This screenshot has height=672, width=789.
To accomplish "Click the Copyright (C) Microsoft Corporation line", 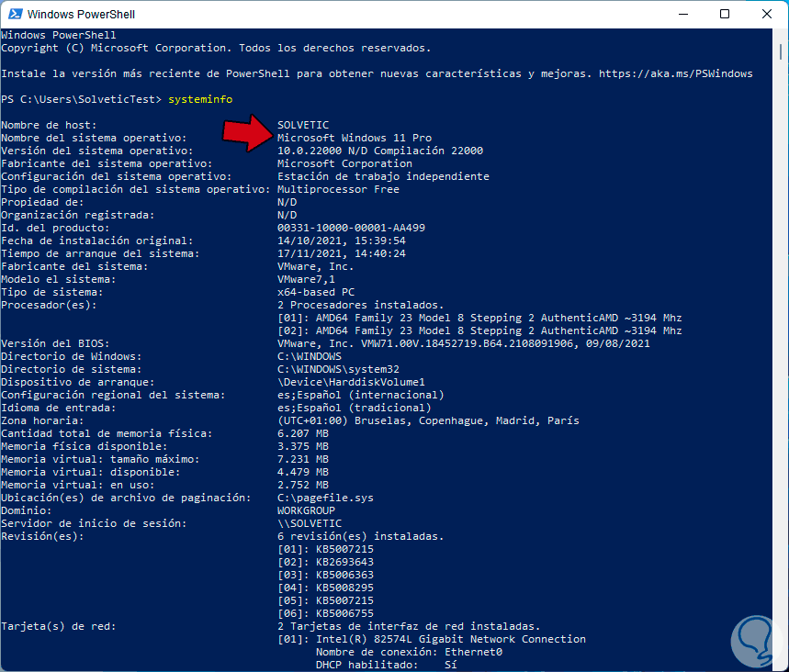I will (x=216, y=49).
